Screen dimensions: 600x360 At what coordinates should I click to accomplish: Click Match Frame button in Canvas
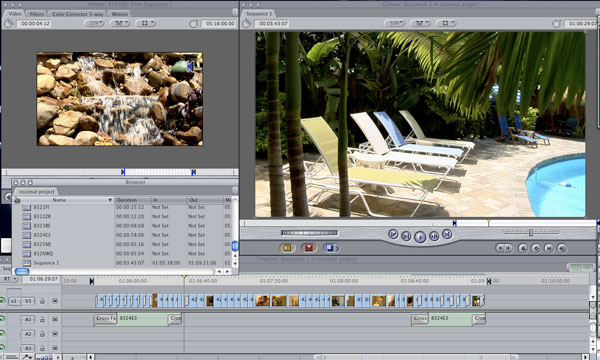pyautogui.click(x=561, y=248)
